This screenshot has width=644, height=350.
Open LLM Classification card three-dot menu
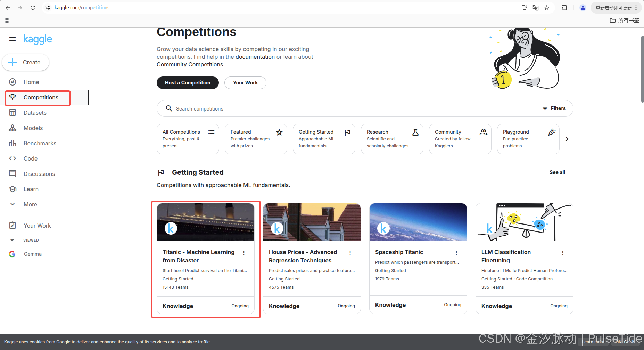(x=563, y=253)
